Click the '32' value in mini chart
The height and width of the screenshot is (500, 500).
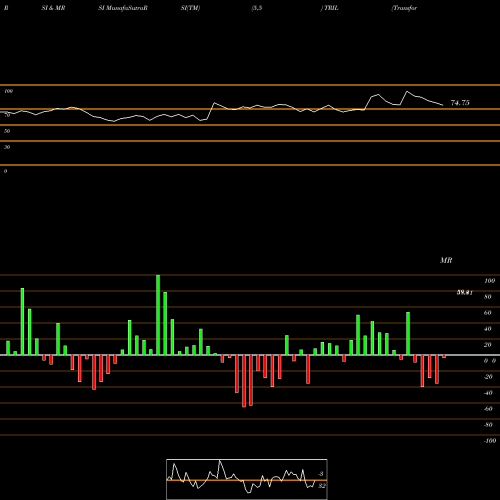tap(322, 486)
